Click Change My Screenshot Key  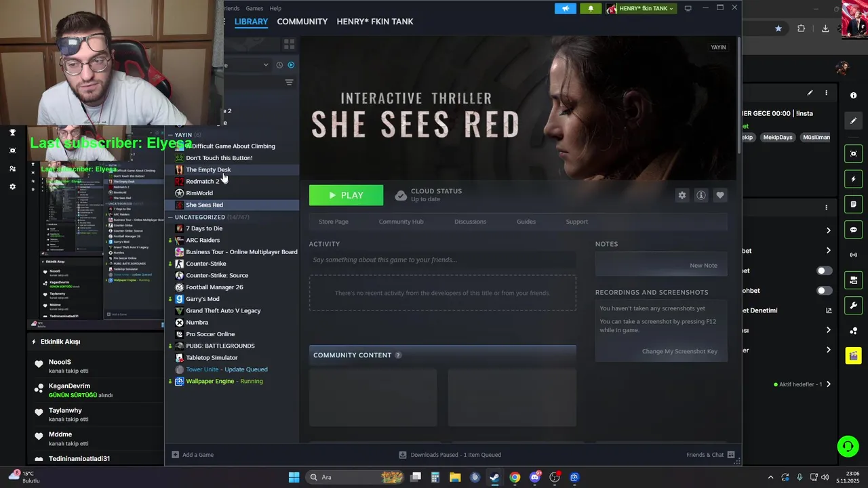(679, 351)
